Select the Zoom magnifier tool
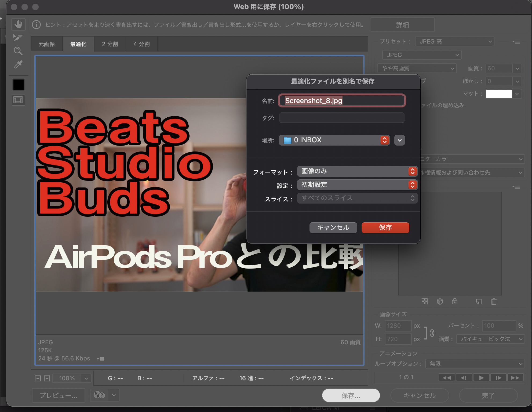 [x=18, y=51]
